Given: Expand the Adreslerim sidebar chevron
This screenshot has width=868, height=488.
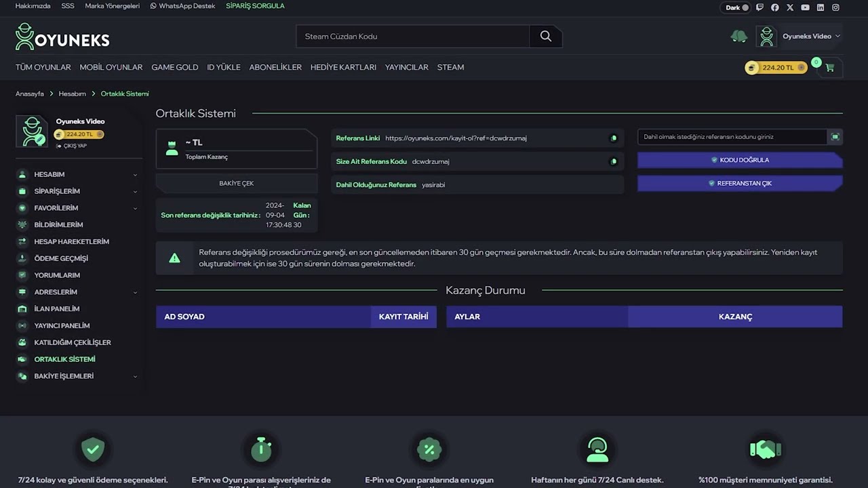Looking at the screenshot, I should pos(135,292).
